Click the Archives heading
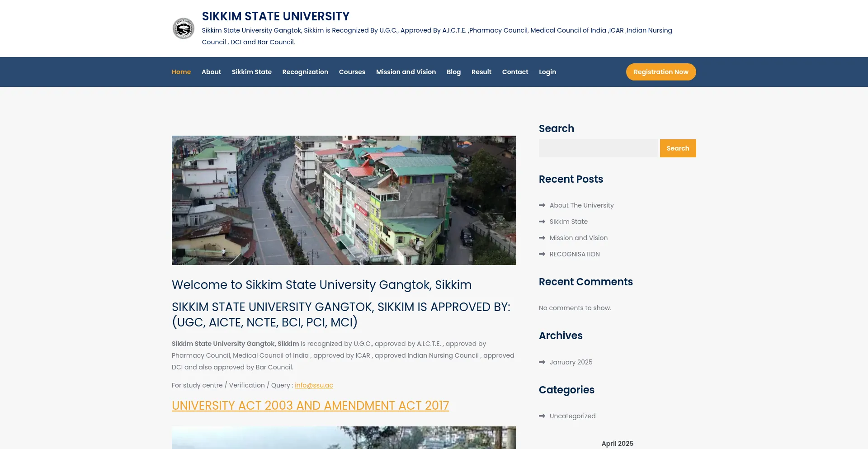 (x=561, y=336)
